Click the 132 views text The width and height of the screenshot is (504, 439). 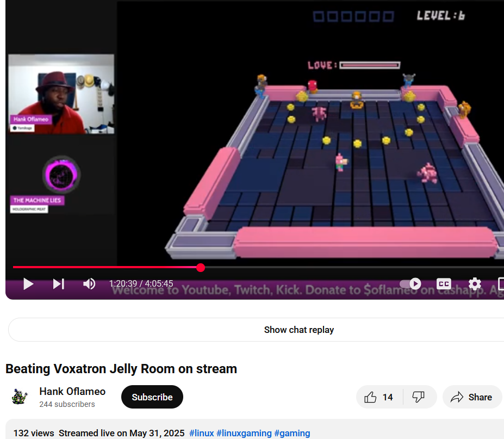(33, 433)
